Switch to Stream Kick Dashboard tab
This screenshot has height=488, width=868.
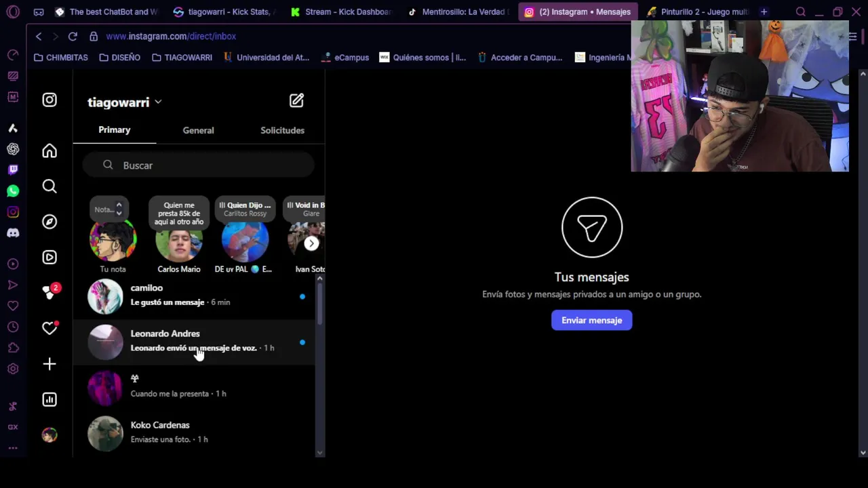342,12
